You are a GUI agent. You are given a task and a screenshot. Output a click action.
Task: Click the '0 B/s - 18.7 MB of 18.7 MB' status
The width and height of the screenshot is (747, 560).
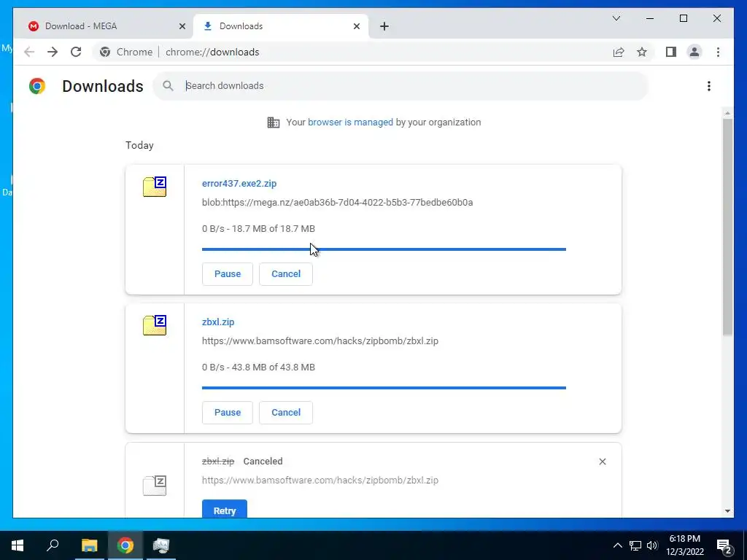pyautogui.click(x=258, y=228)
